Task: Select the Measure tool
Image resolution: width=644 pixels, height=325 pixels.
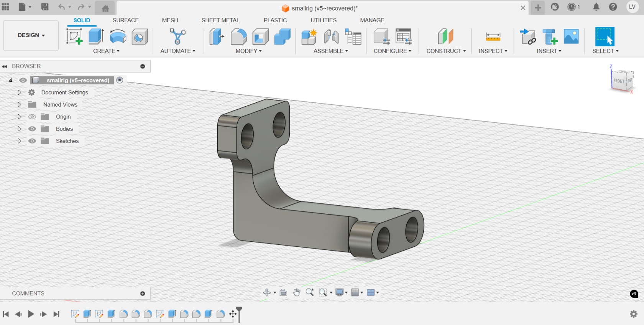Action: point(493,37)
